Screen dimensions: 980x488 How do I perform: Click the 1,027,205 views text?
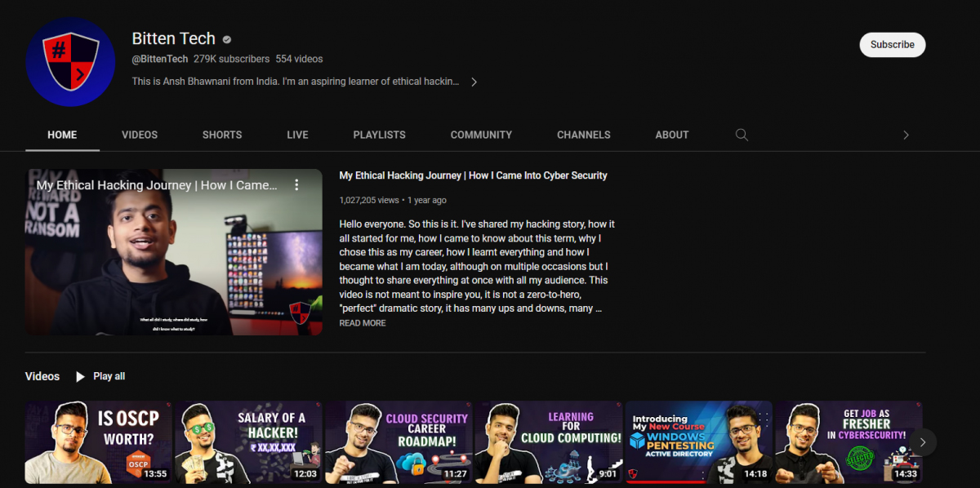[369, 200]
